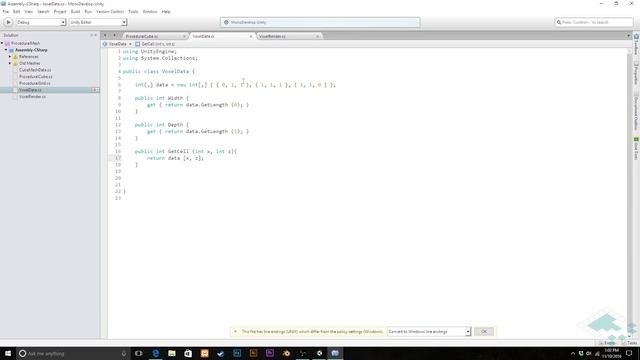Click the Run play button in toolbar

[8, 22]
